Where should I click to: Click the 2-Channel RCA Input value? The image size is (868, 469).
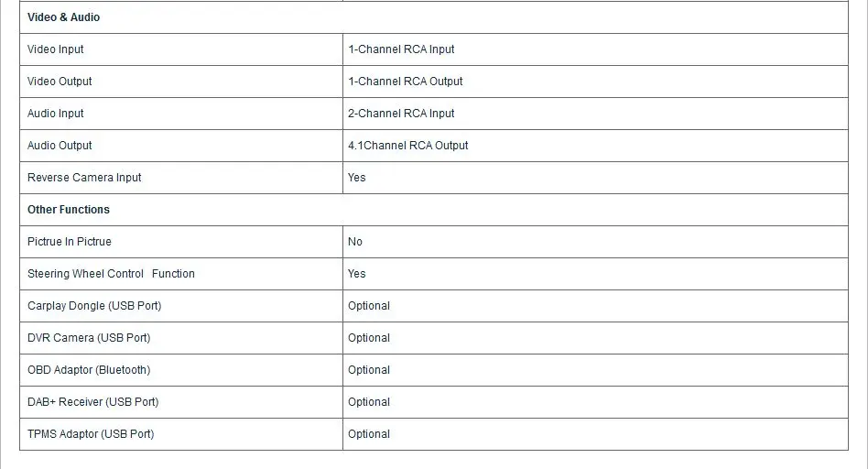(401, 114)
